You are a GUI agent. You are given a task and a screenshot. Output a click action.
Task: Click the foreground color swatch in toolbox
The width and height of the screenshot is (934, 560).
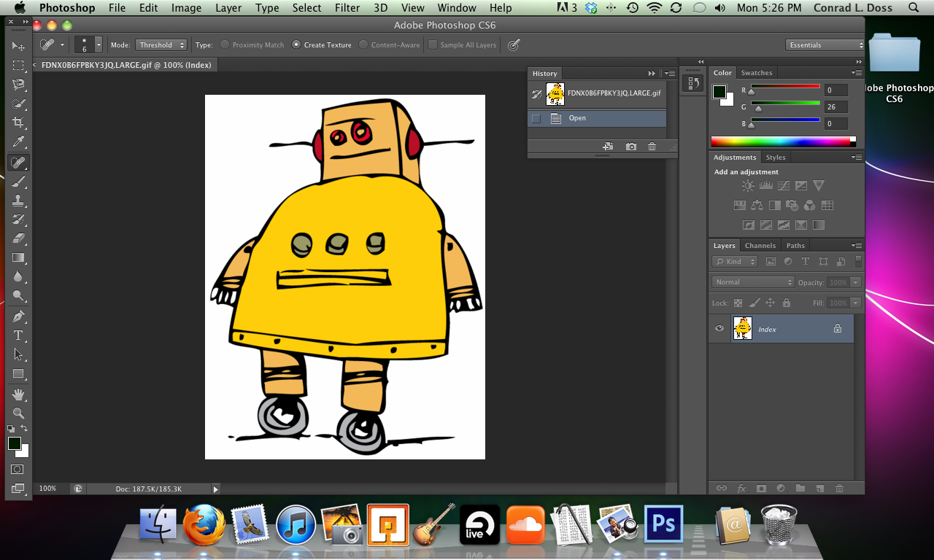(x=15, y=443)
